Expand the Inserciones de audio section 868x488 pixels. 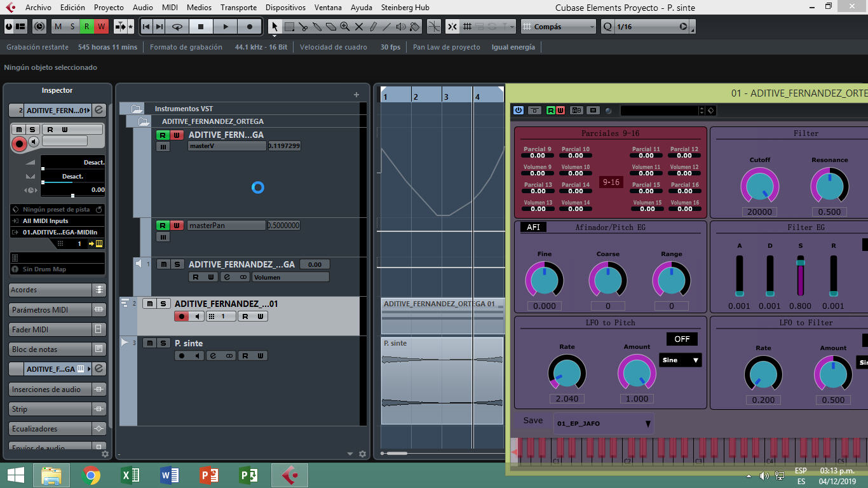(57, 389)
